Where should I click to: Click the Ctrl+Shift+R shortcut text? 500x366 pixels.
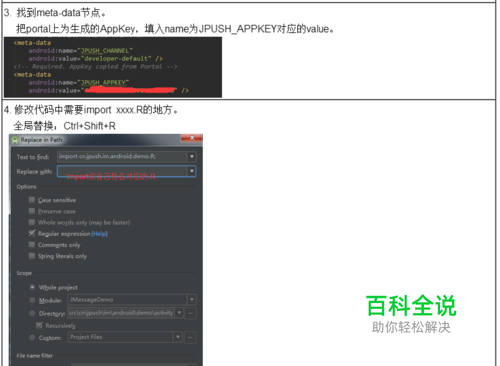(x=90, y=126)
